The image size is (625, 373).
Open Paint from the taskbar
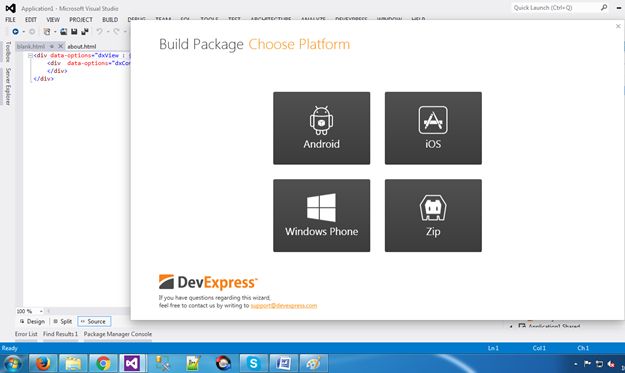[313, 363]
